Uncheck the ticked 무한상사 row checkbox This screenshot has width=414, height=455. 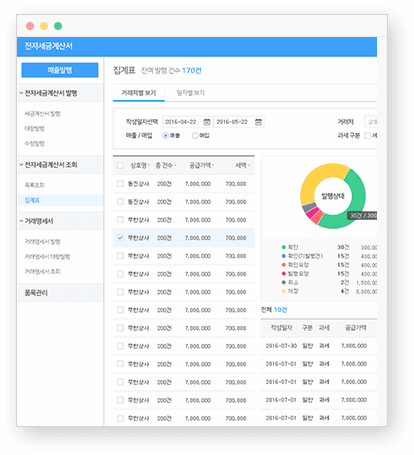point(120,238)
